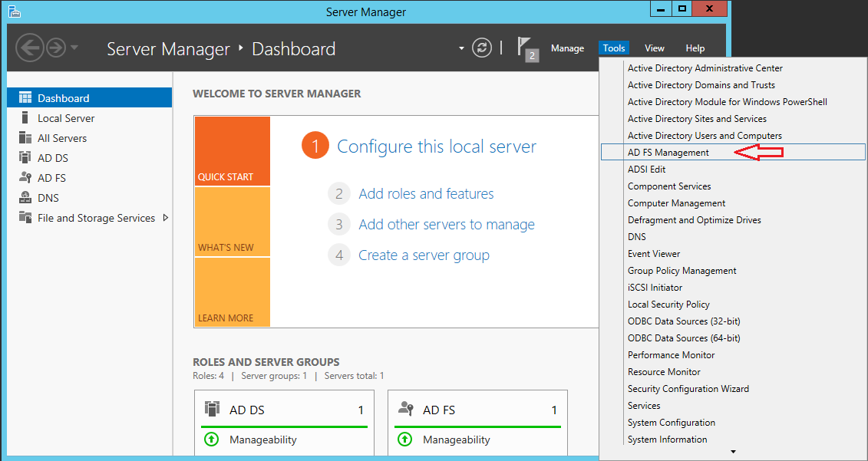Screen dimensions: 868x461
Task: Click the DNS icon in sidebar
Action: 25,198
